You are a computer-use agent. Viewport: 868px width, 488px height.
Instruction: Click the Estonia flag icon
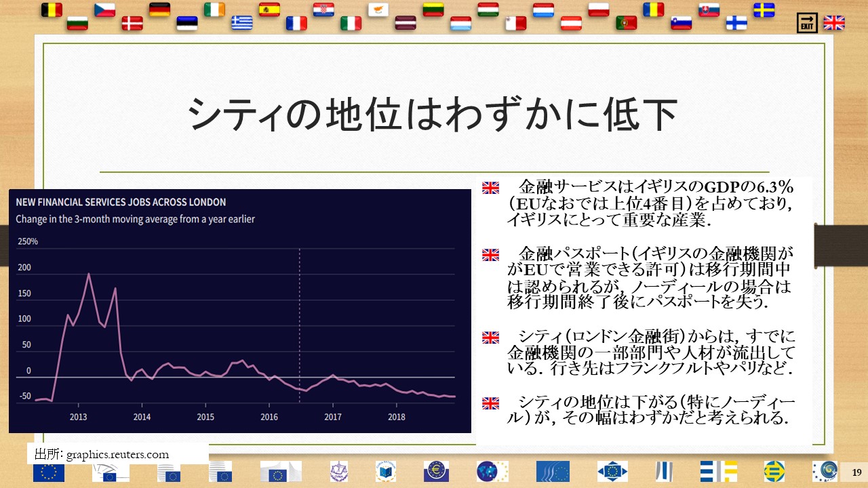(187, 24)
